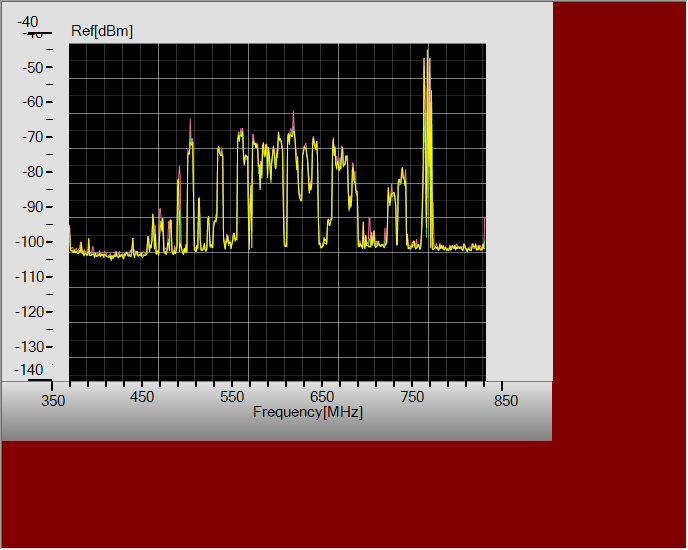Click the -50 dBm axis label

click(32, 68)
